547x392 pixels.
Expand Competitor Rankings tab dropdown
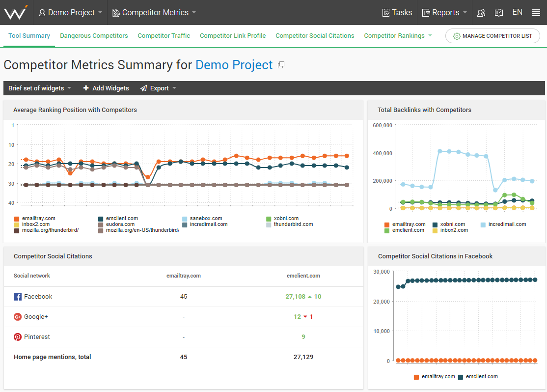pyautogui.click(x=398, y=35)
